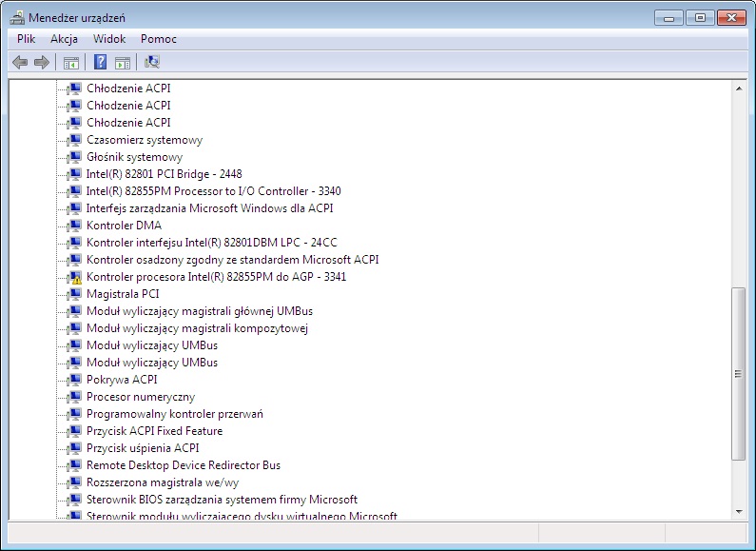Click the Device Manager title bar icon
The image size is (756, 551).
pyautogui.click(x=17, y=18)
